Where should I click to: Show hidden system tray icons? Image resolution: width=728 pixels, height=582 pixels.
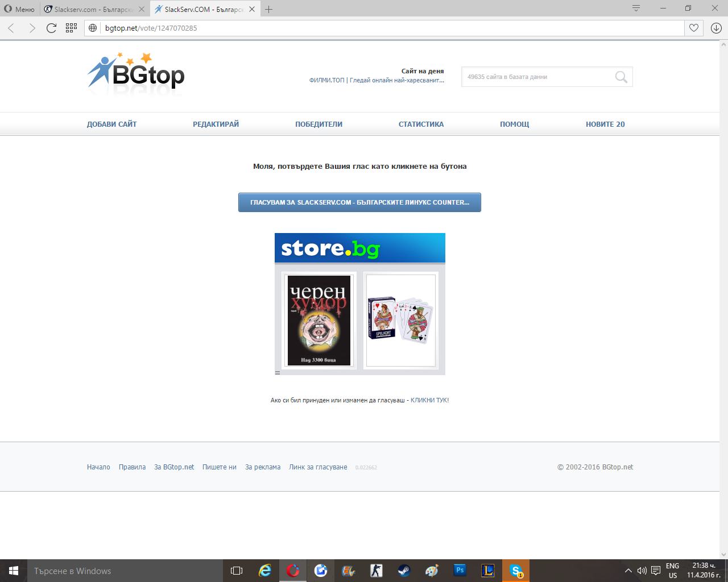(628, 571)
